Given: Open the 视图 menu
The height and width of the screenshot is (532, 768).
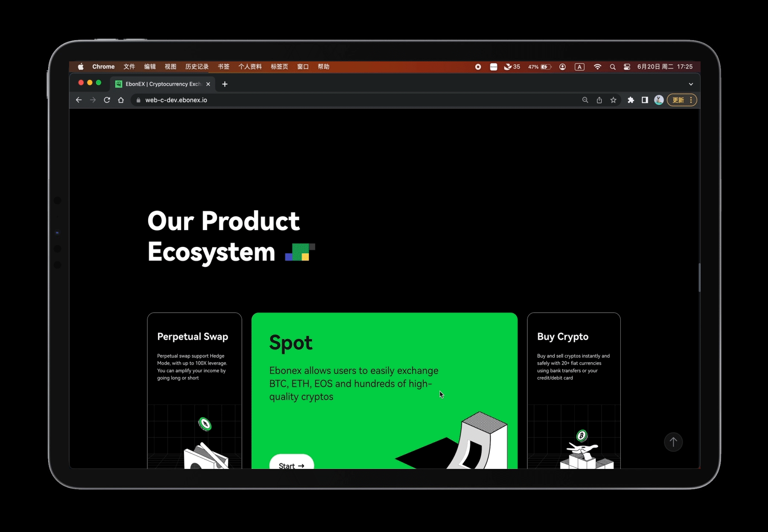Looking at the screenshot, I should 170,66.
